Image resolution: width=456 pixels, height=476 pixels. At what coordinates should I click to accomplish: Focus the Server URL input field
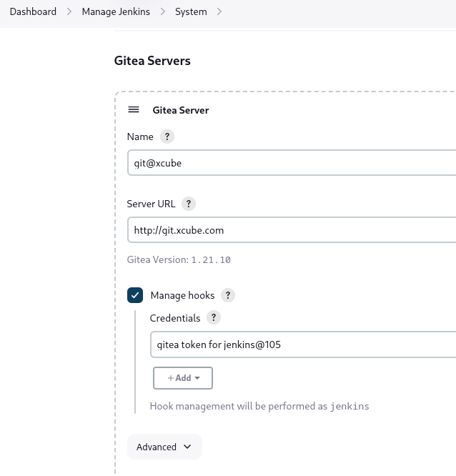click(x=292, y=230)
